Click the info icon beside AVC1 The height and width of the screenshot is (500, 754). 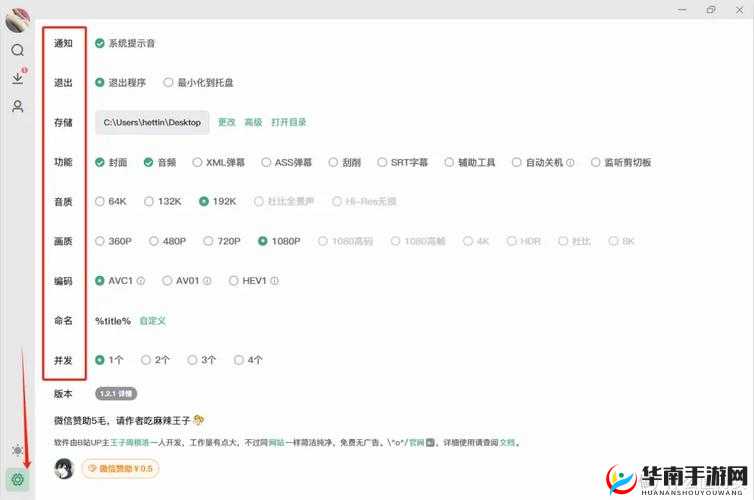141,281
